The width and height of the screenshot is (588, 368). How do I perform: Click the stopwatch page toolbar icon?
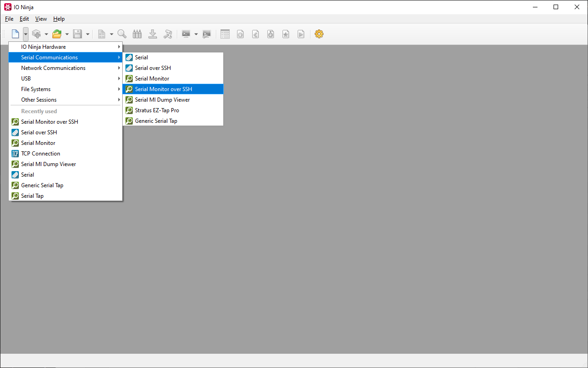271,34
